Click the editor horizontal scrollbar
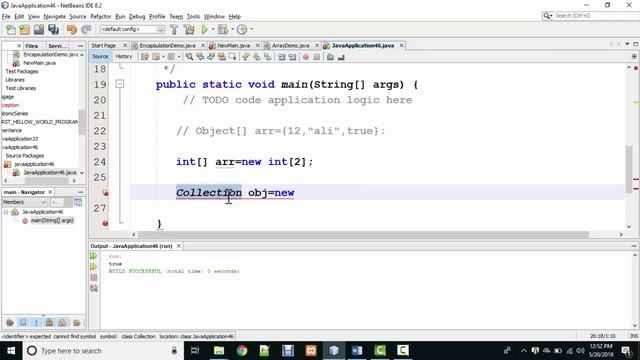 363,234
